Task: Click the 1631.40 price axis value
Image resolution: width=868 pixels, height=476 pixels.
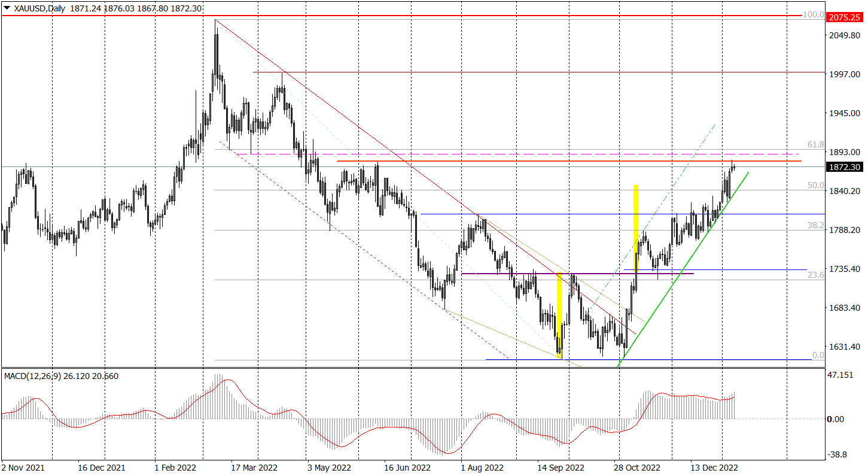Action: pos(845,347)
